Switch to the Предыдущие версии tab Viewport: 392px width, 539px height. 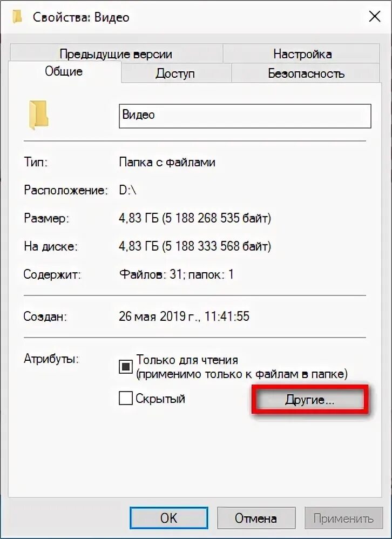[x=116, y=54]
